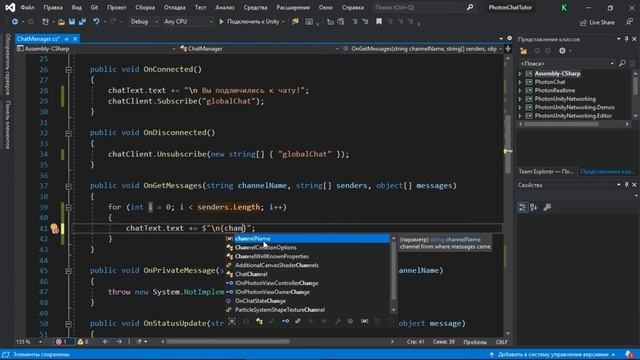Toggle the pin on ChatManager.cs tab
The width and height of the screenshot is (640, 360).
[x=67, y=39]
